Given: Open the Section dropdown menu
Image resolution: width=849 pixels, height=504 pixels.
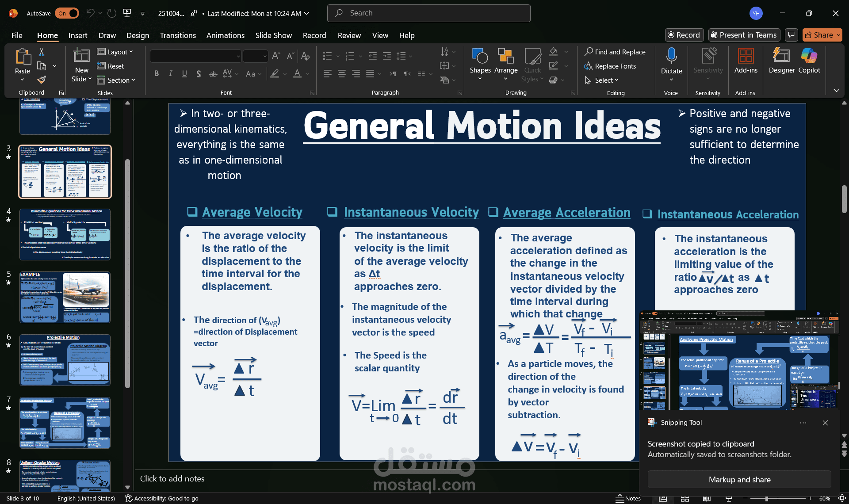Looking at the screenshot, I should [x=116, y=80].
